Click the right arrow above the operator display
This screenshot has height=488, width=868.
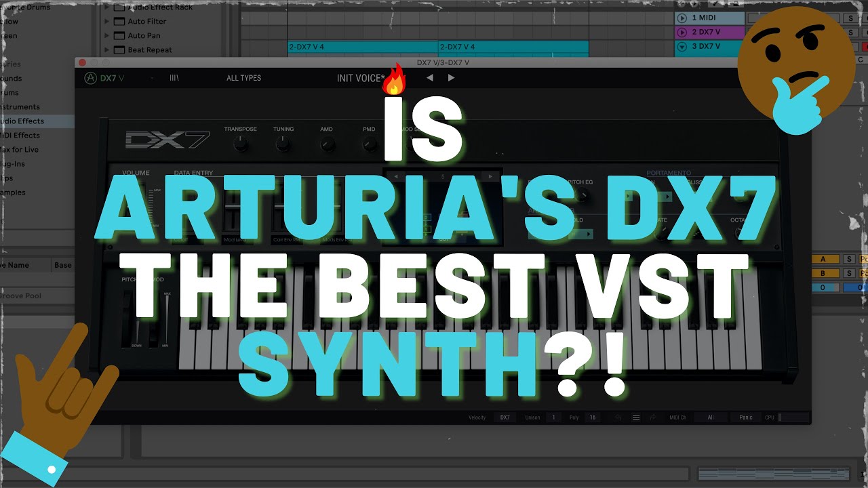click(490, 177)
